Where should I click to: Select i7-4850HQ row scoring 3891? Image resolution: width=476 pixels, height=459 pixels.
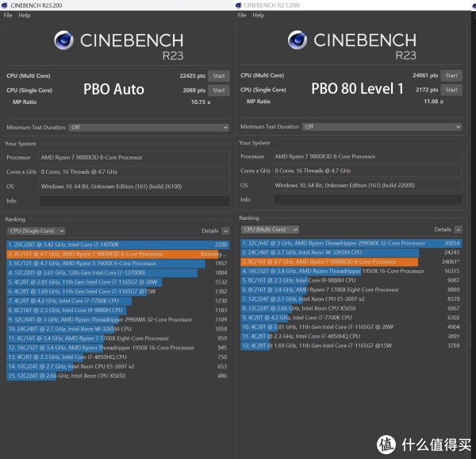351,337
